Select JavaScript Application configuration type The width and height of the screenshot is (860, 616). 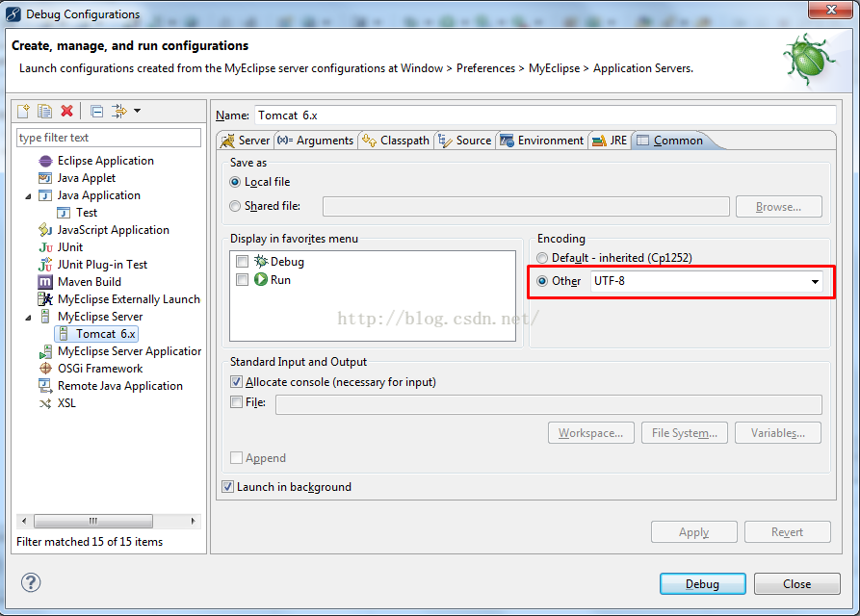point(113,230)
